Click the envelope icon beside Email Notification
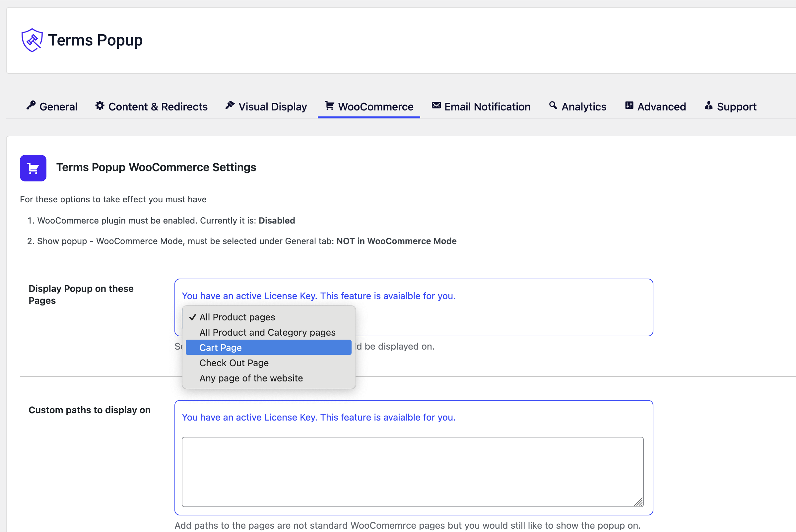 [x=436, y=105]
